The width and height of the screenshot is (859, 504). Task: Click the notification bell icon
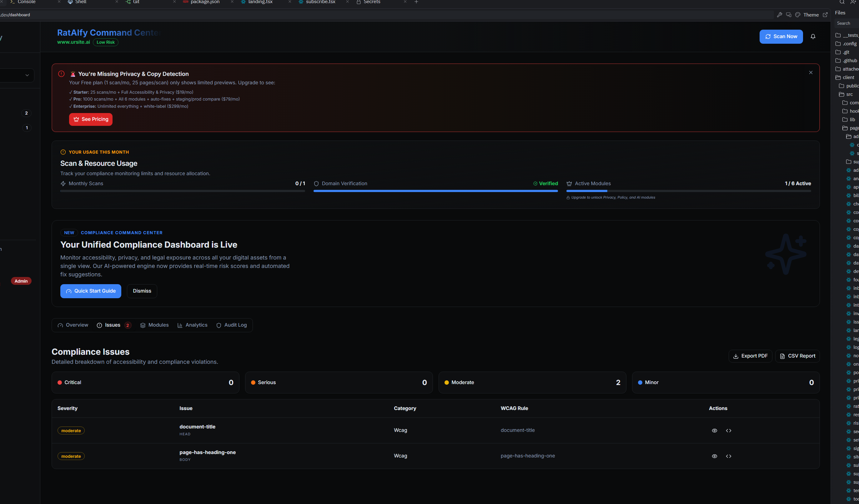(813, 37)
